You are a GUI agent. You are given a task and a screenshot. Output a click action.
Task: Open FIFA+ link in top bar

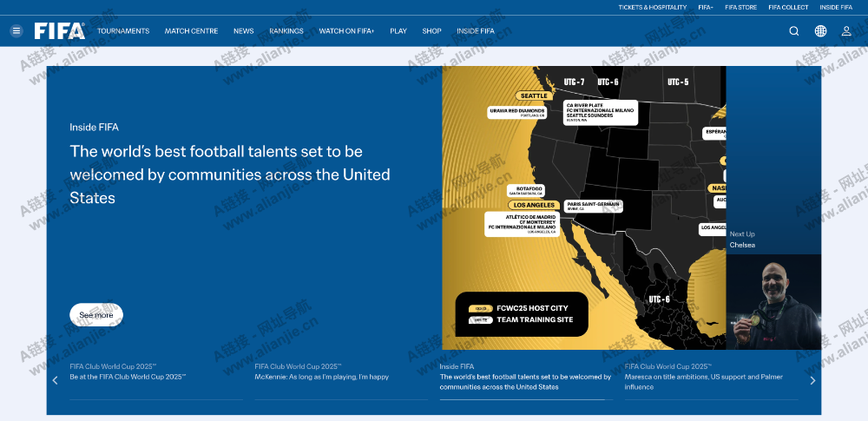click(x=706, y=7)
